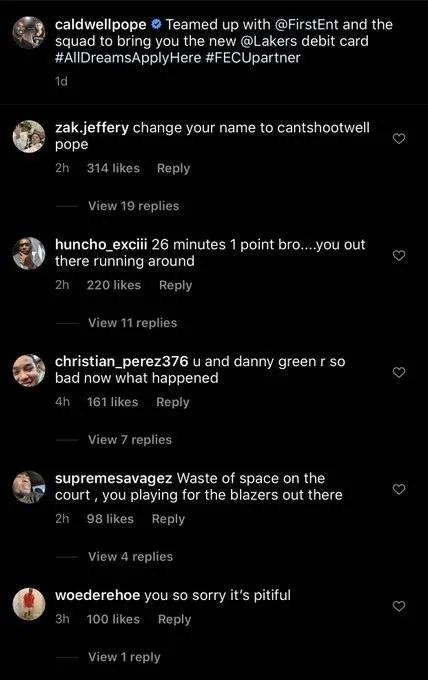Image resolution: width=428 pixels, height=680 pixels.
Task: Expand View 19 replies
Action: coord(134,206)
